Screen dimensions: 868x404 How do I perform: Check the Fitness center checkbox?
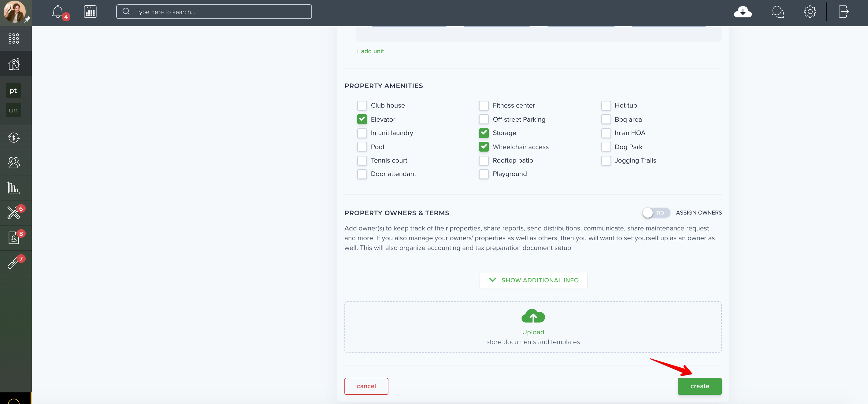[x=484, y=106]
